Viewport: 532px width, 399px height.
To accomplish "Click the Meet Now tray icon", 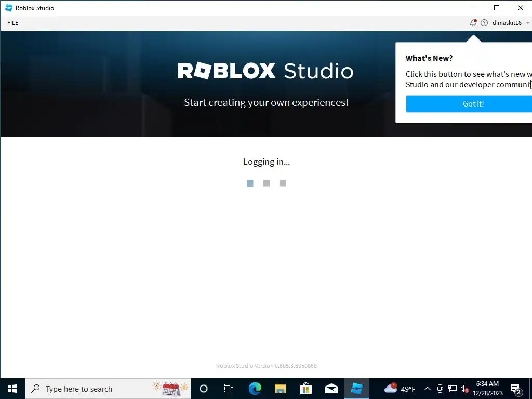I will (x=440, y=389).
